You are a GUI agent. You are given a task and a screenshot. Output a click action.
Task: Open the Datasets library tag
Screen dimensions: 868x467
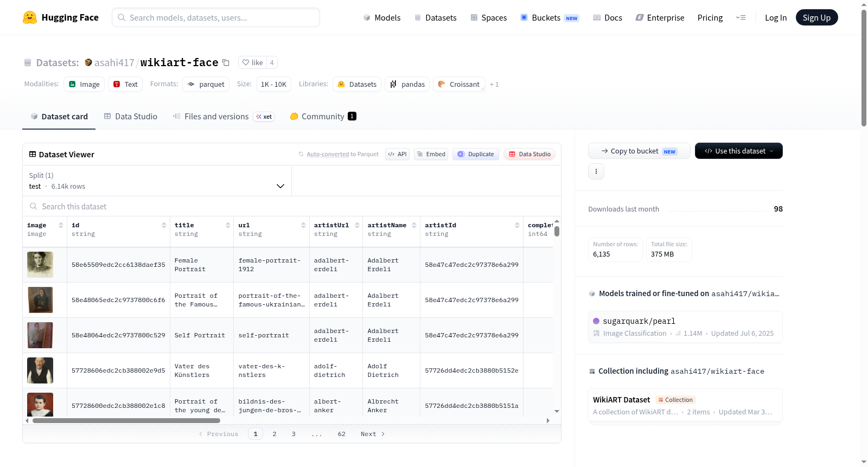pos(357,84)
